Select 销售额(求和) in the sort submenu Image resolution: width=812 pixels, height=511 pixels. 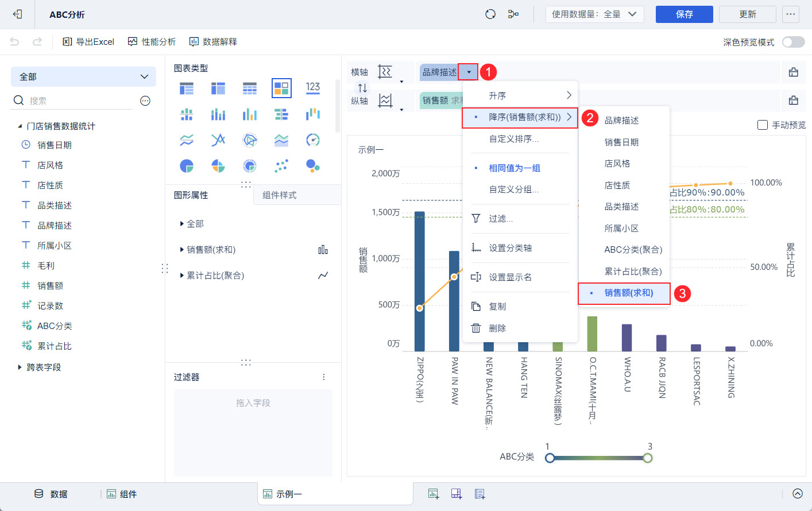(624, 293)
